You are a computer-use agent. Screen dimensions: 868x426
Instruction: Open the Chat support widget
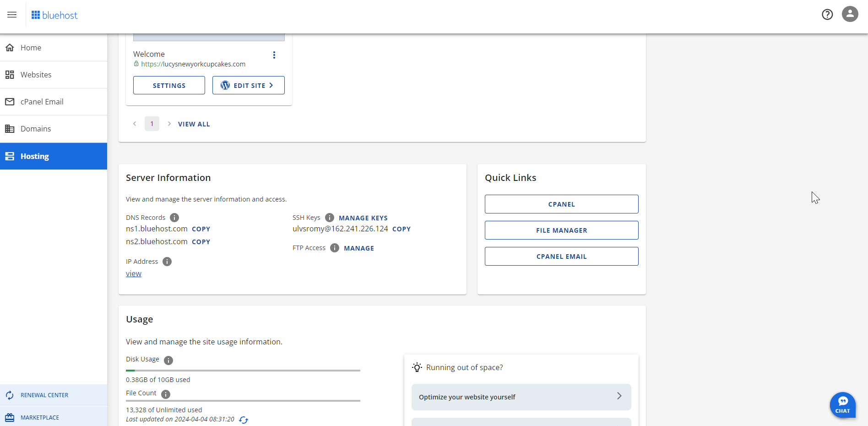point(843,405)
